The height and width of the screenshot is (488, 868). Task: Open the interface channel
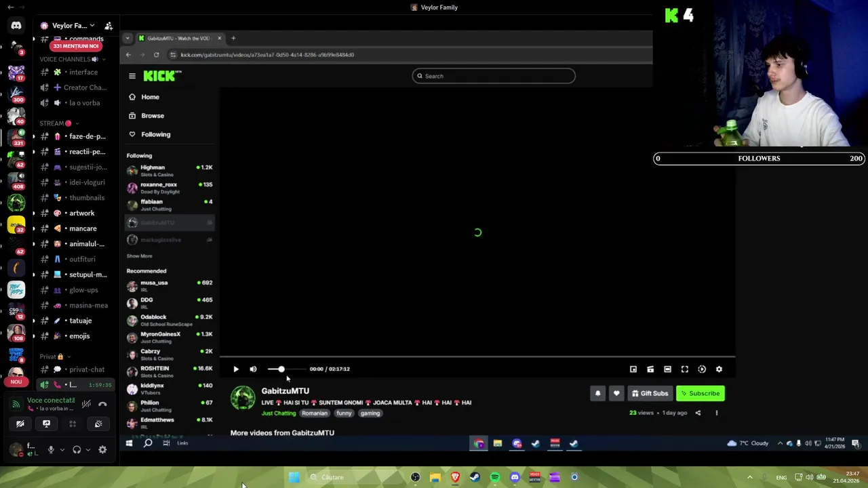(x=76, y=72)
